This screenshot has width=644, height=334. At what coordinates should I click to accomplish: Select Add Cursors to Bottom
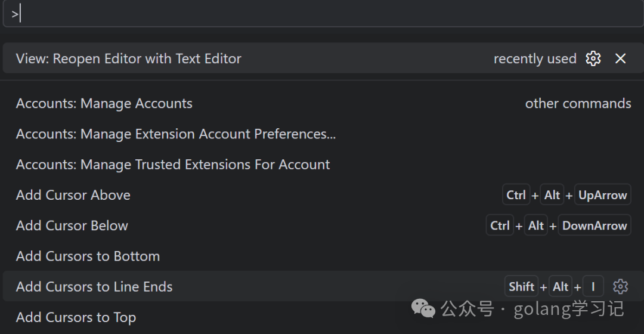point(88,256)
